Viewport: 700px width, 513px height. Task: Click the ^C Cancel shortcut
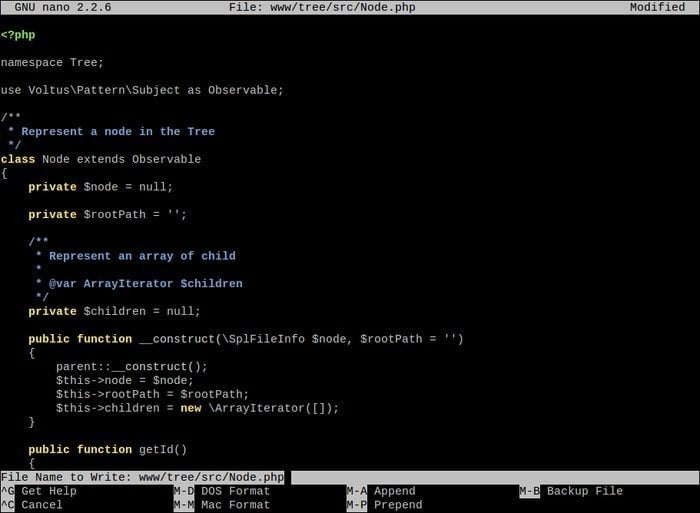click(x=32, y=505)
